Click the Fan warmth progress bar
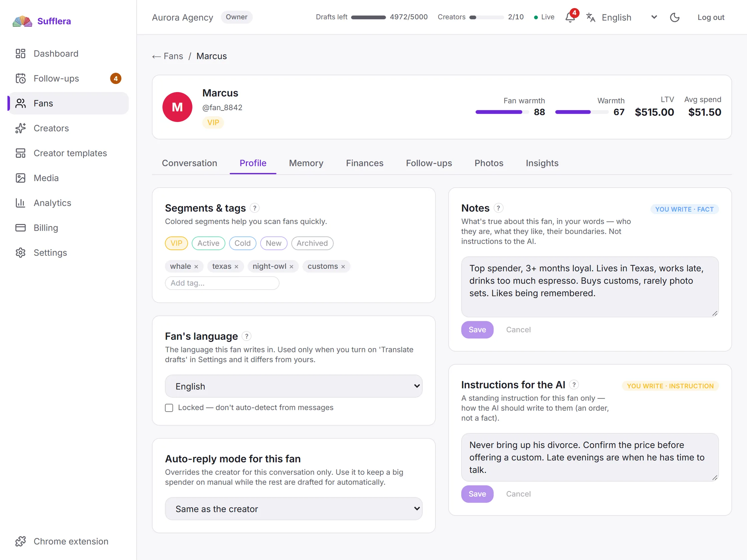The height and width of the screenshot is (560, 747). tap(502, 112)
